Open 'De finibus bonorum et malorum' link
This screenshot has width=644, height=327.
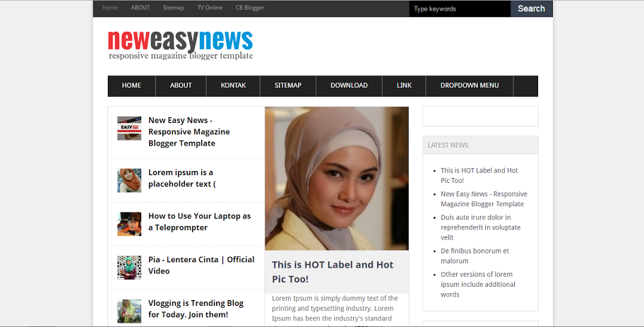point(475,256)
